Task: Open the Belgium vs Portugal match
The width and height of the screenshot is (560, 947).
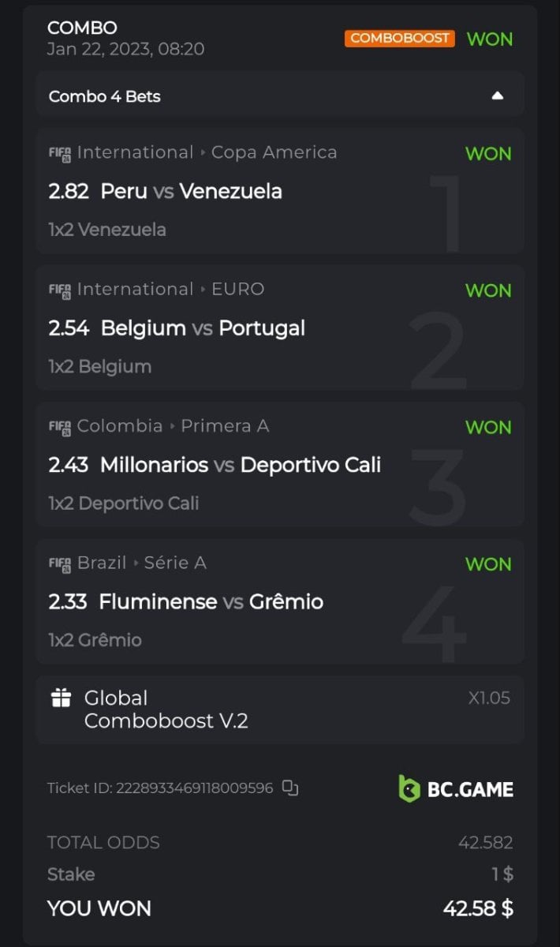Action: click(x=203, y=328)
